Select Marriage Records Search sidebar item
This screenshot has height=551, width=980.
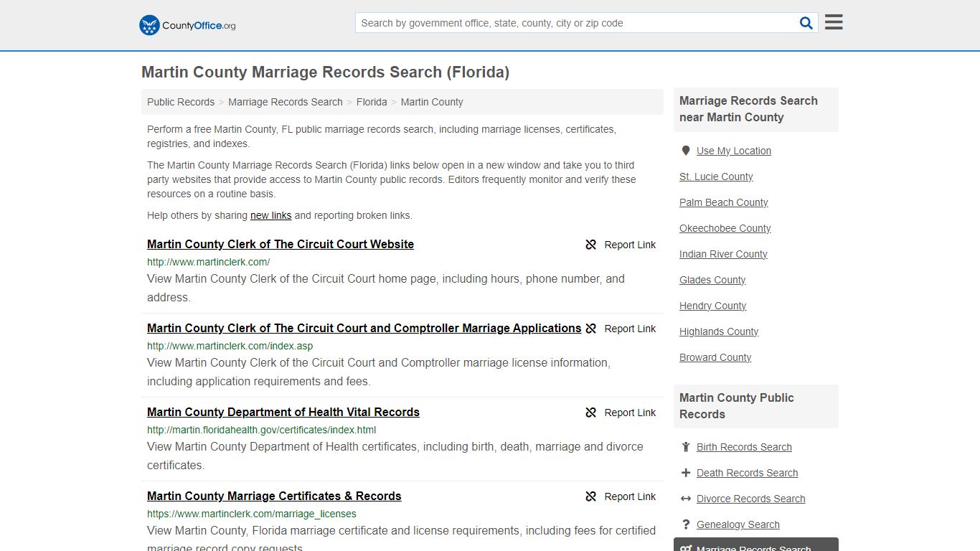[x=756, y=545]
